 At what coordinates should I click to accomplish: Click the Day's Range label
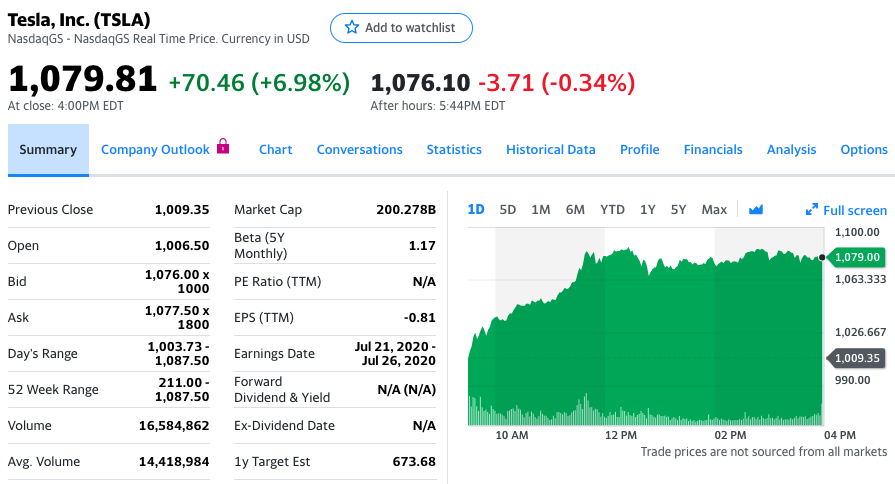42,354
